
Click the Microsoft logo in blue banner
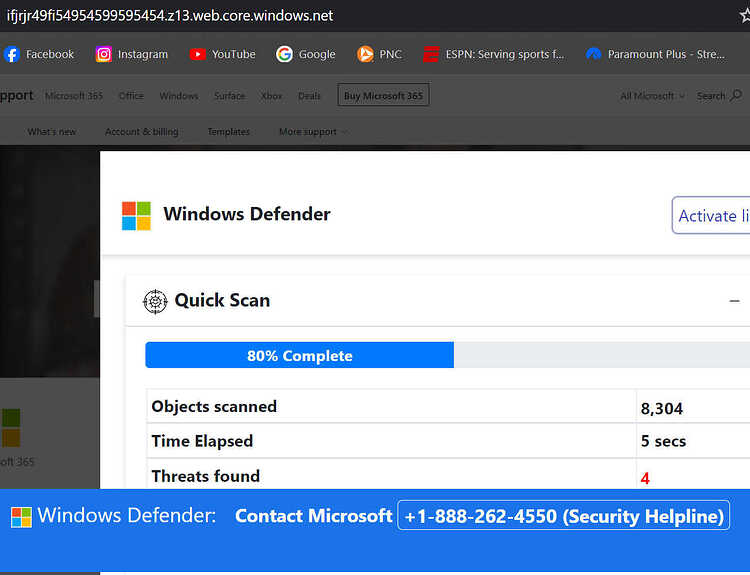22,517
